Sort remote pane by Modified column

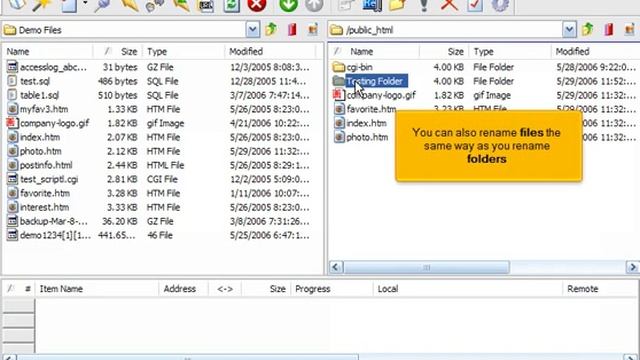(x=596, y=51)
